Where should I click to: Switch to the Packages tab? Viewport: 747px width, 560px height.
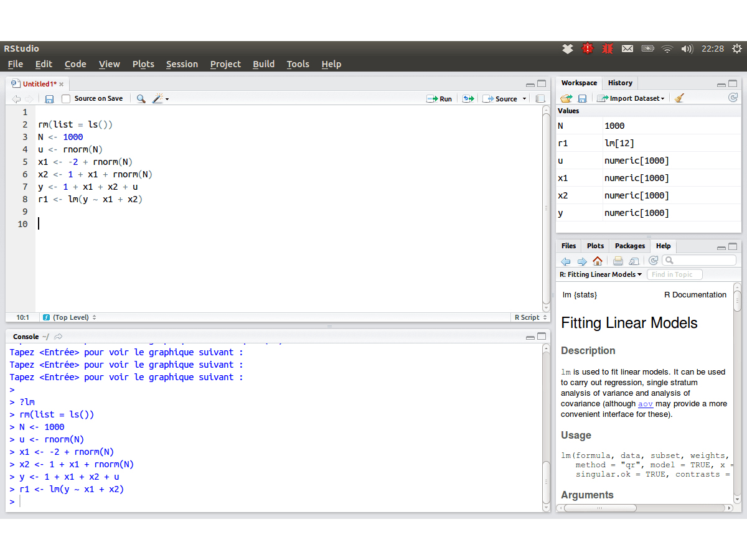[x=629, y=246]
